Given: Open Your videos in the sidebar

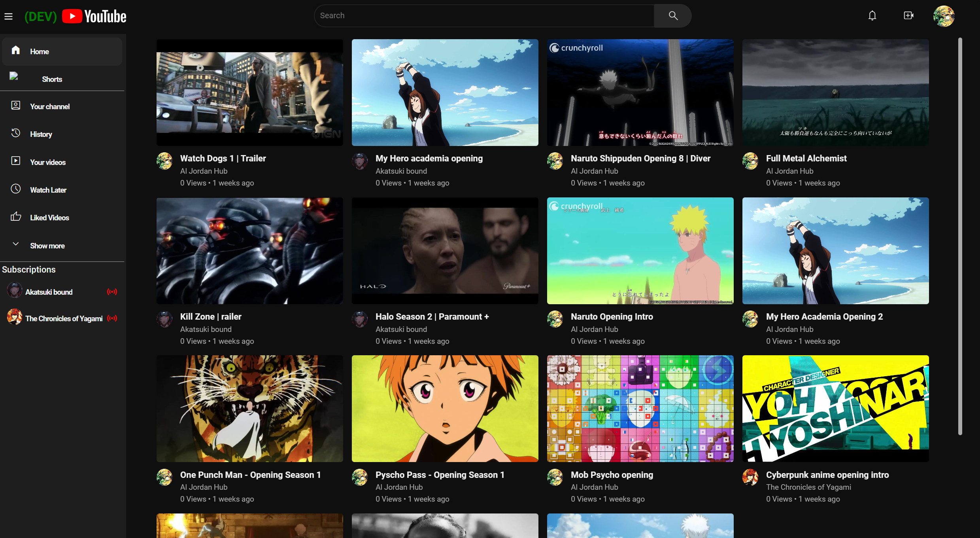Looking at the screenshot, I should pos(48,162).
